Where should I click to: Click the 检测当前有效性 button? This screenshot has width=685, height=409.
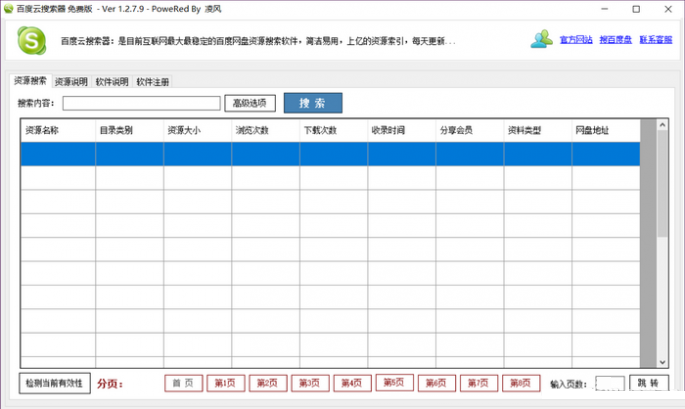pyautogui.click(x=55, y=383)
